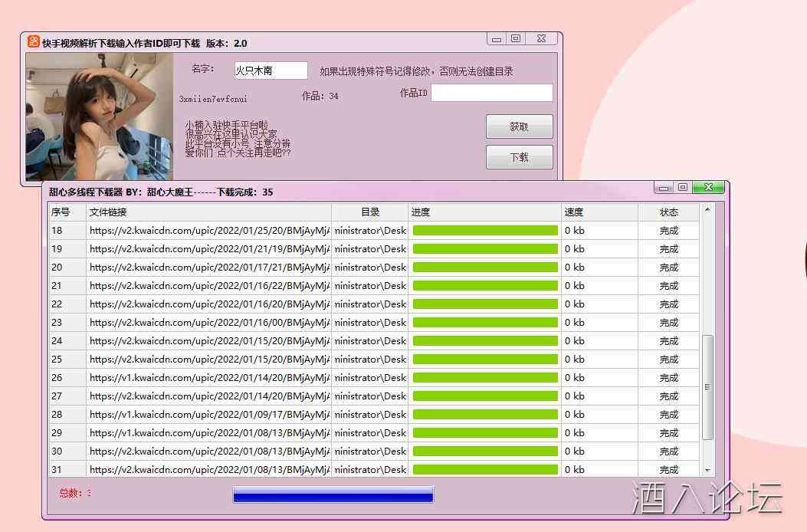Click the green progress bar in row 18

tap(485, 231)
